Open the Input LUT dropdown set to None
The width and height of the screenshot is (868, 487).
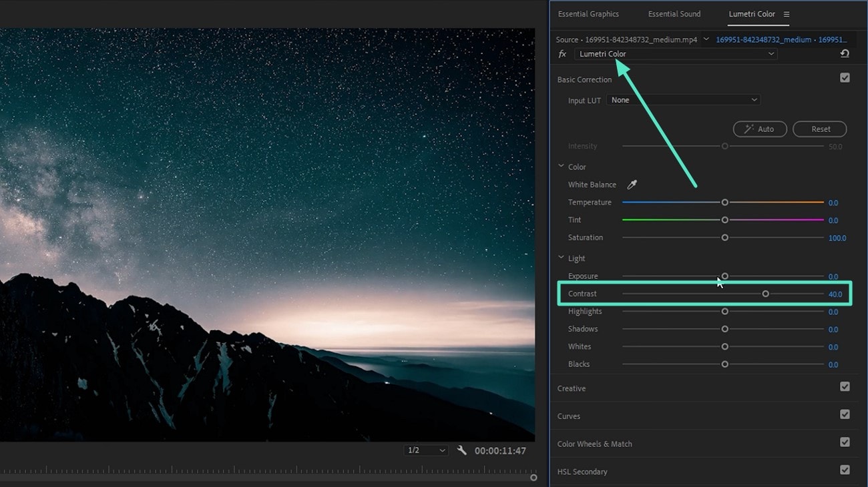pyautogui.click(x=683, y=99)
